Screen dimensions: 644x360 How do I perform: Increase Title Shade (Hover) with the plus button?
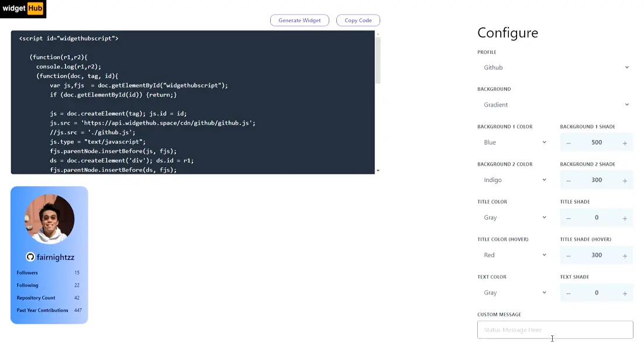[x=625, y=256]
